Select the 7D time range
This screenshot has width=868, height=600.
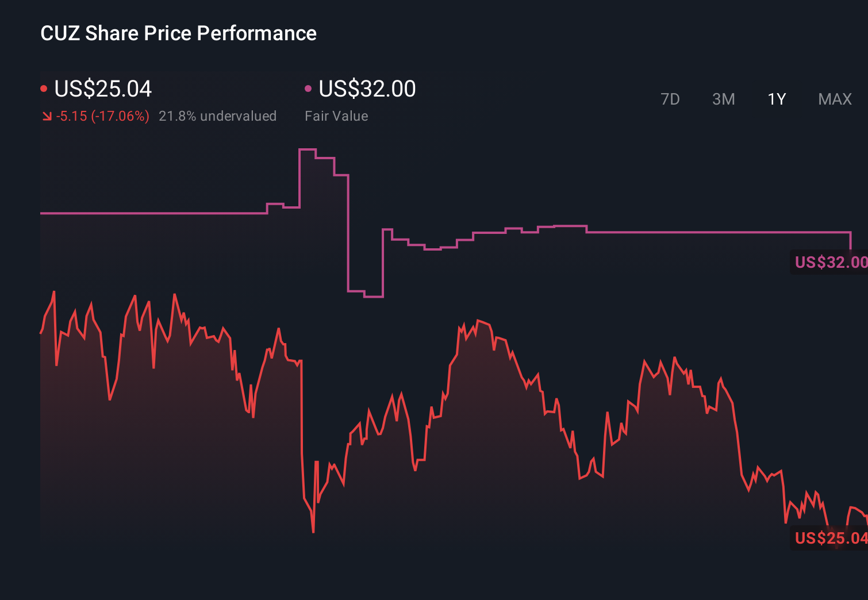(671, 99)
